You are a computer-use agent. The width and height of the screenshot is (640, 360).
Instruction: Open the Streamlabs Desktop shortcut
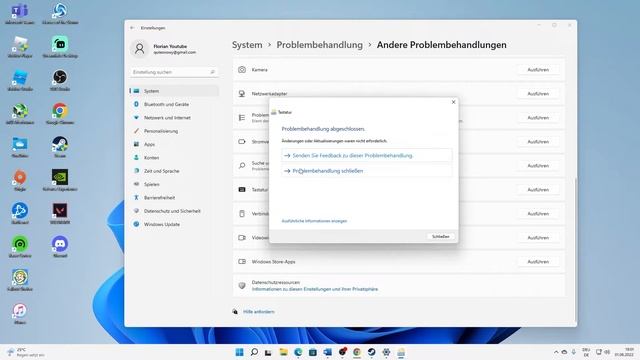[x=60, y=47]
